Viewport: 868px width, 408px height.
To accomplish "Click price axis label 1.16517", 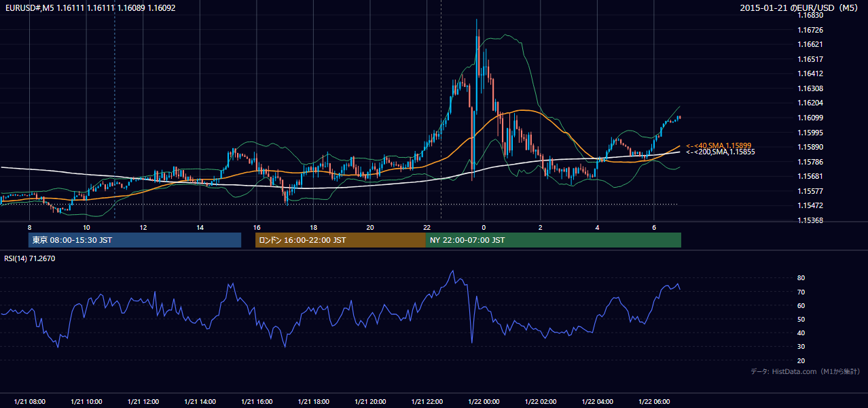I will click(810, 59).
